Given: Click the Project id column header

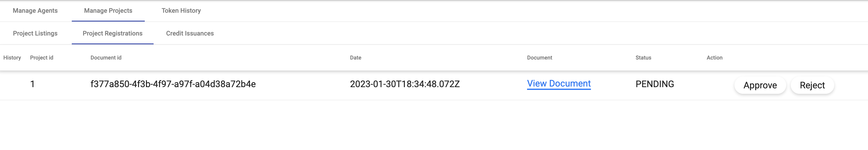Looking at the screenshot, I should click(41, 58).
